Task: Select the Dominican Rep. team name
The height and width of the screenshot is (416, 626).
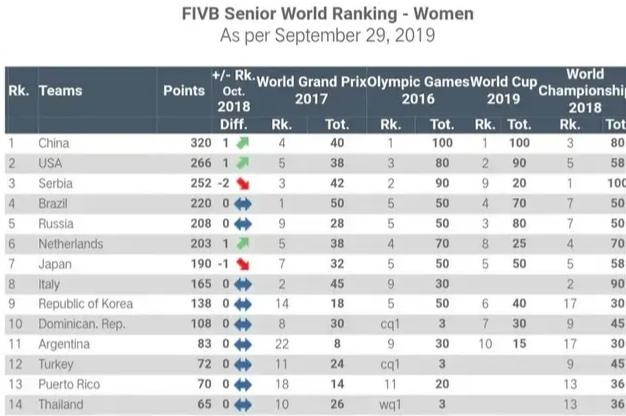Action: pos(82,324)
